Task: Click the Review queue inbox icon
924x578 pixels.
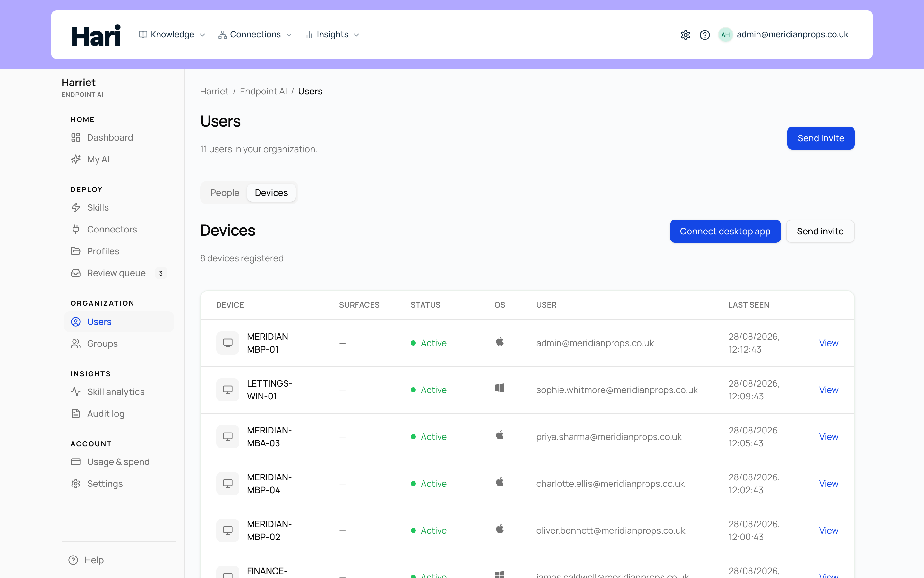Action: pyautogui.click(x=76, y=273)
